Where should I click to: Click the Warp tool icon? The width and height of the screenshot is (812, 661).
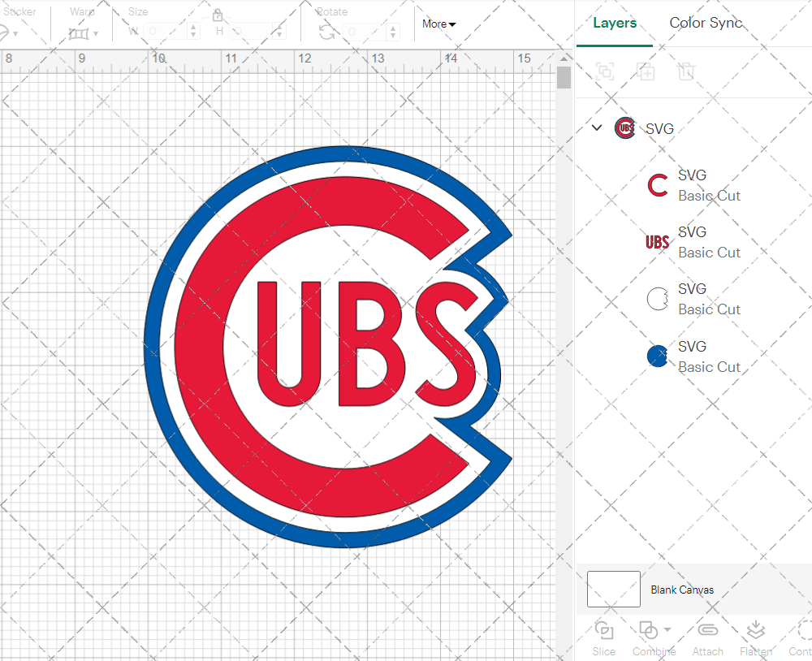click(79, 34)
